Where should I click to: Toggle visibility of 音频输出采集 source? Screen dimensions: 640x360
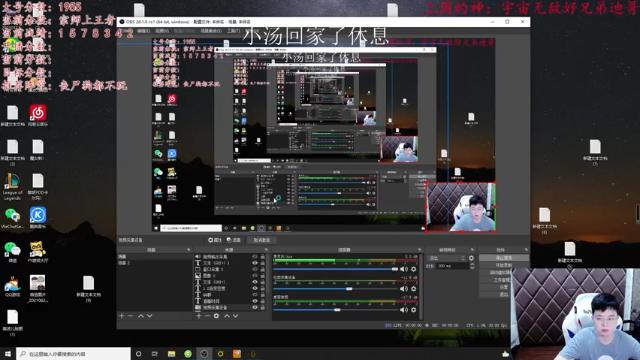coord(255,257)
